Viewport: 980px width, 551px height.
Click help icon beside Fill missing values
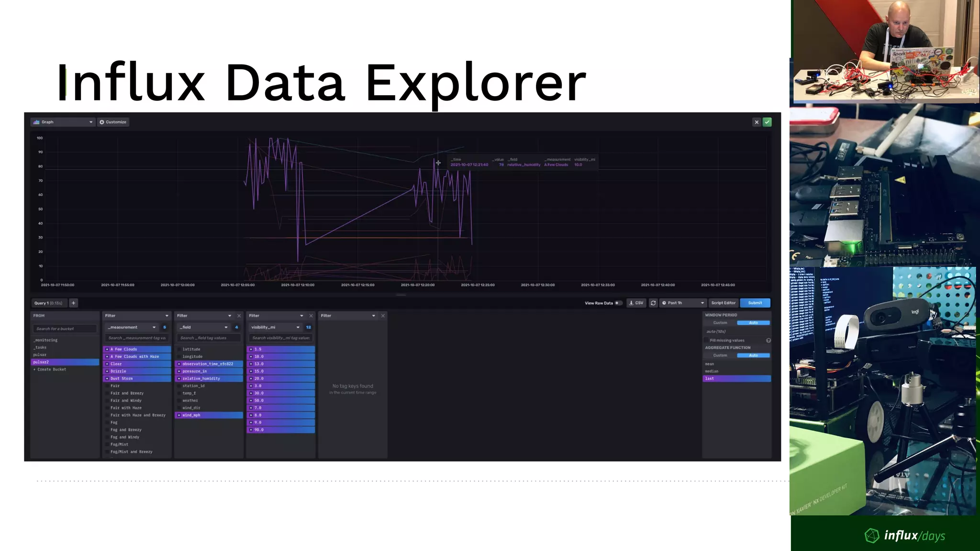coord(768,341)
